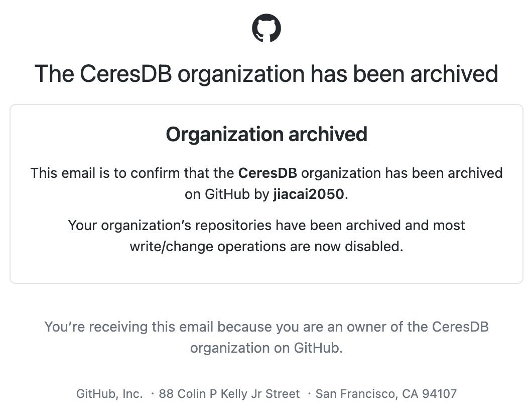The width and height of the screenshot is (532, 420).
Task: Click empty area inside bordered card
Action: (x=267, y=268)
